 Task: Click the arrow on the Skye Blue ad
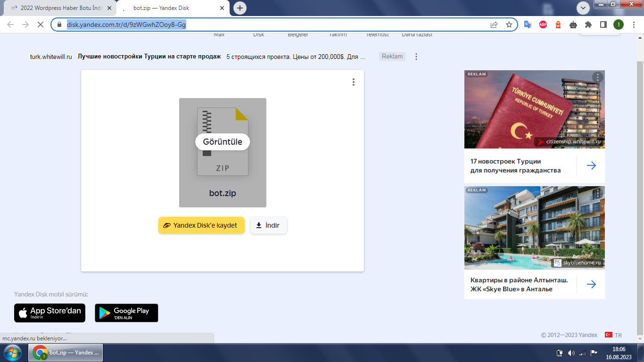591,284
